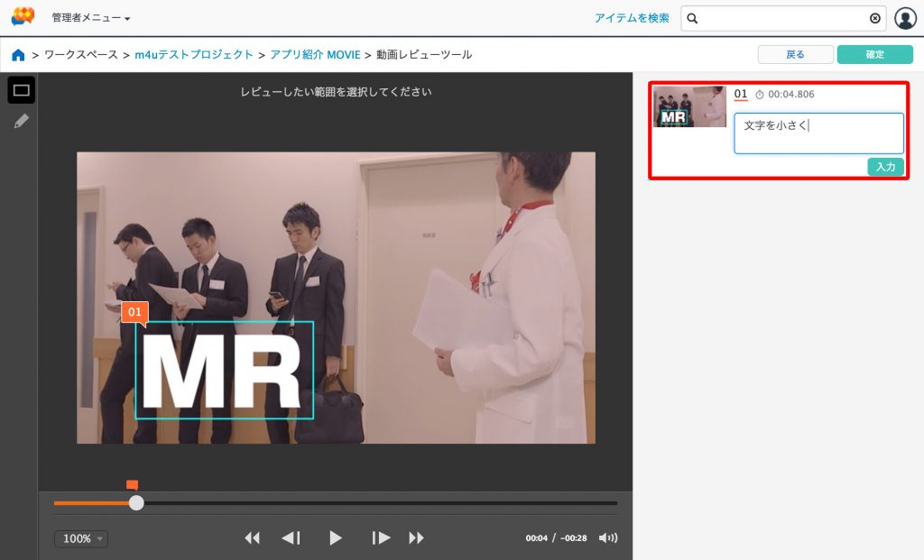Image resolution: width=924 pixels, height=560 pixels.
Task: Mute the video with speaker icon
Action: [608, 538]
